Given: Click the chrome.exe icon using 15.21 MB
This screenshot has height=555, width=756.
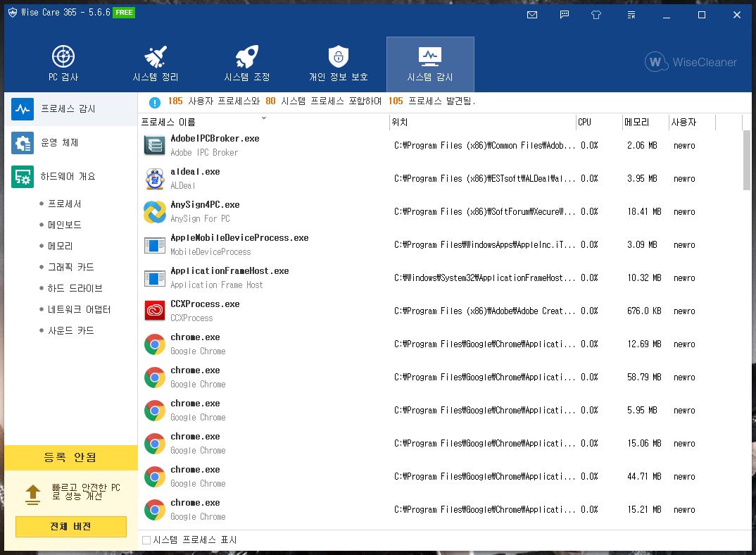Looking at the screenshot, I should pyautogui.click(x=155, y=510).
